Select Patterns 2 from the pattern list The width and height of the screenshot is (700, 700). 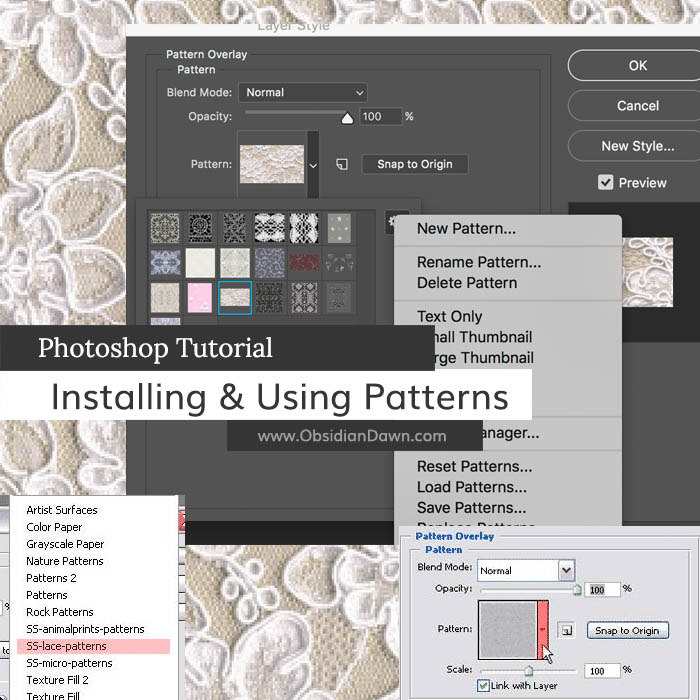pyautogui.click(x=51, y=578)
